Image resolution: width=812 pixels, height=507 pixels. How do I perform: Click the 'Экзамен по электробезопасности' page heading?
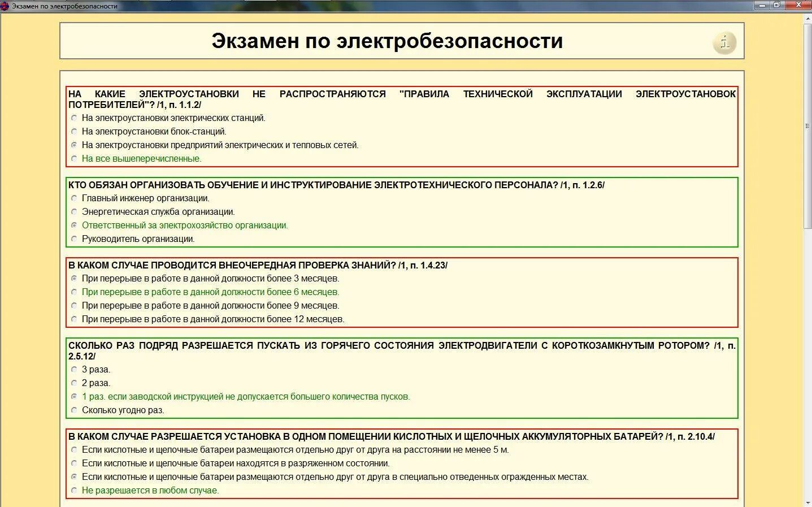click(x=387, y=41)
